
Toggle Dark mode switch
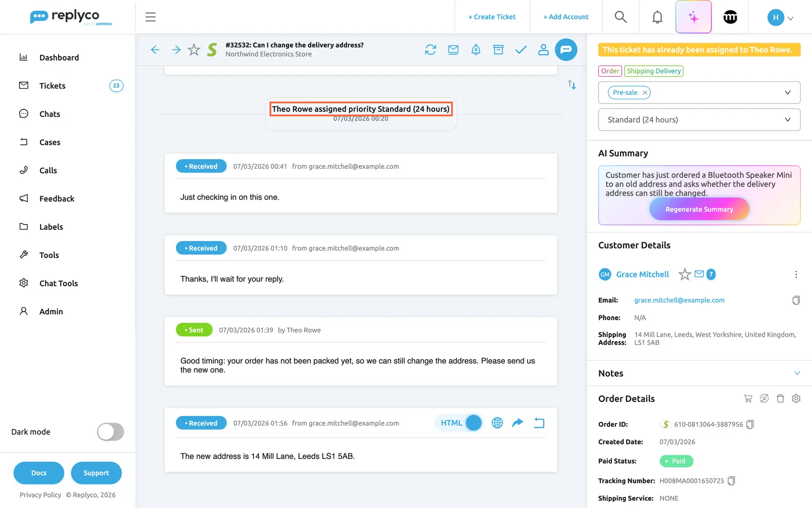click(x=111, y=432)
